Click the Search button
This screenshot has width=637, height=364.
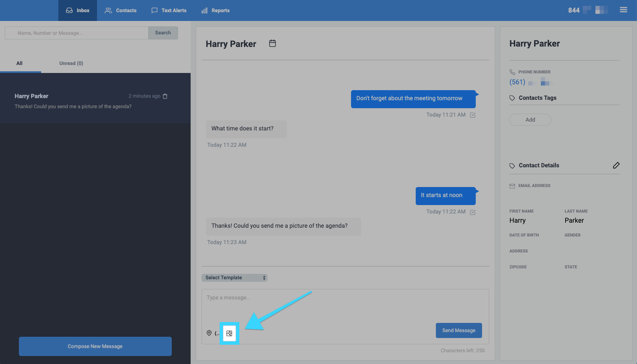pos(163,33)
